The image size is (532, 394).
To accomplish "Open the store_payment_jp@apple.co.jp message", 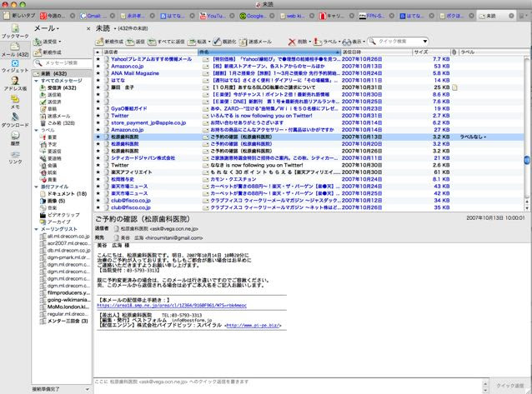I will tap(309, 122).
